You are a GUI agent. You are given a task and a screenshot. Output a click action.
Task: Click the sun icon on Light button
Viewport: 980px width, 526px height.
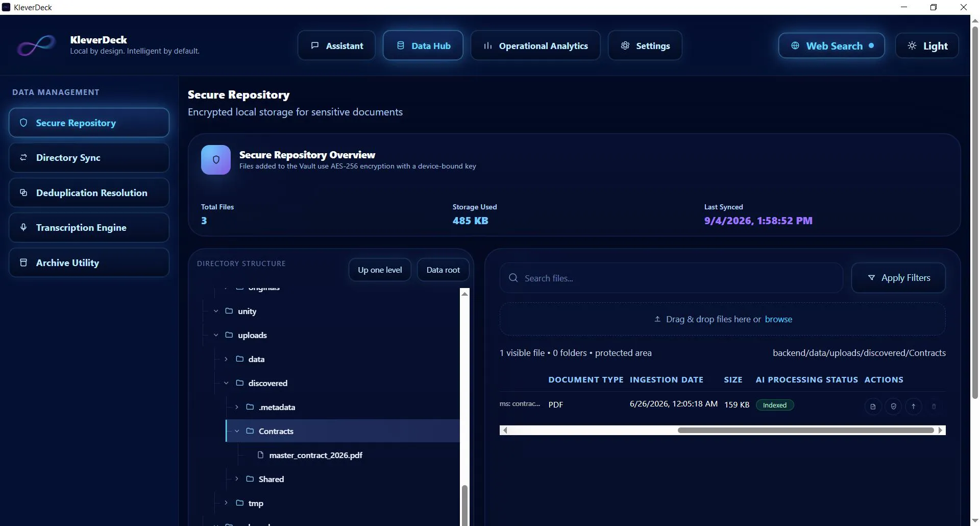912,46
